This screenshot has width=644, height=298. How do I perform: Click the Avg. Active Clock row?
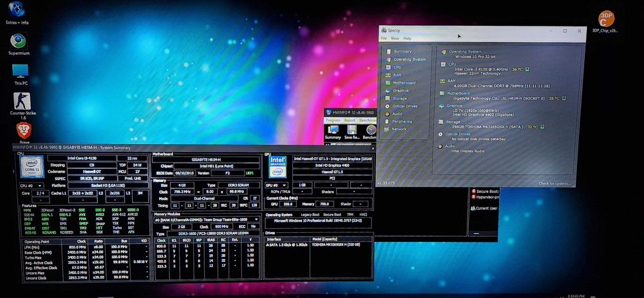(x=86, y=262)
